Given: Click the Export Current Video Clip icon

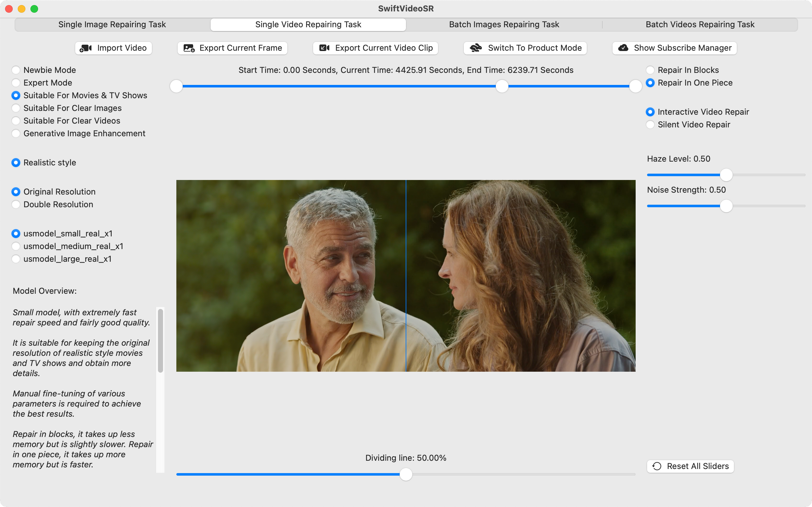Looking at the screenshot, I should point(324,48).
